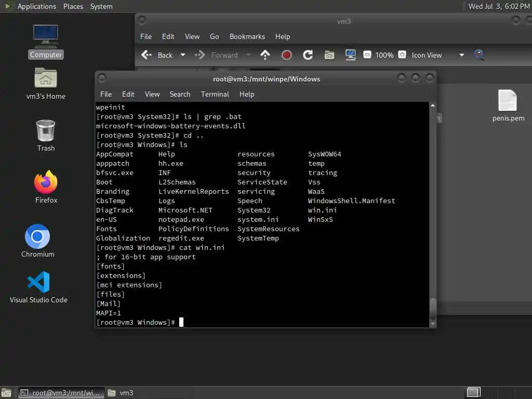Click the 100% zoom level label
532x399 pixels.
(x=384, y=55)
